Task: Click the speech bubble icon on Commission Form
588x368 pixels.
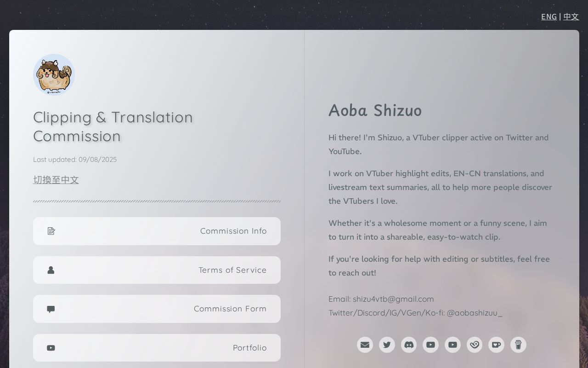Action: point(51,309)
